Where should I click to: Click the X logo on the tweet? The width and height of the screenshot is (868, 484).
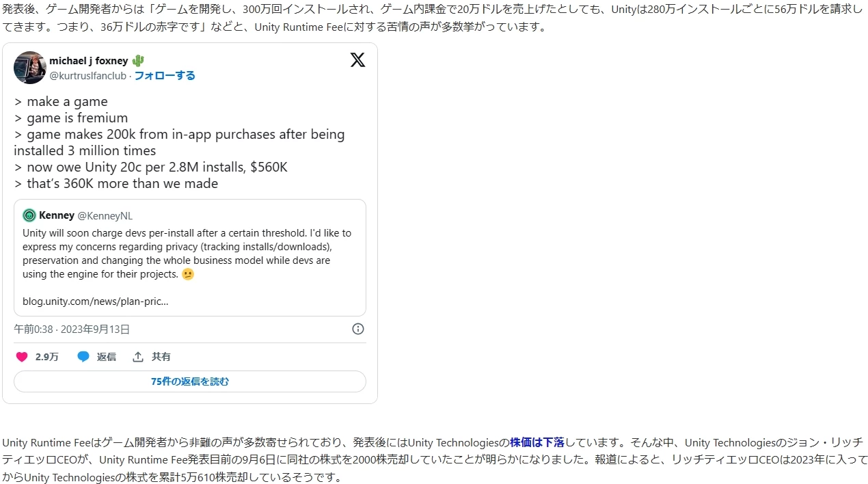click(x=357, y=60)
